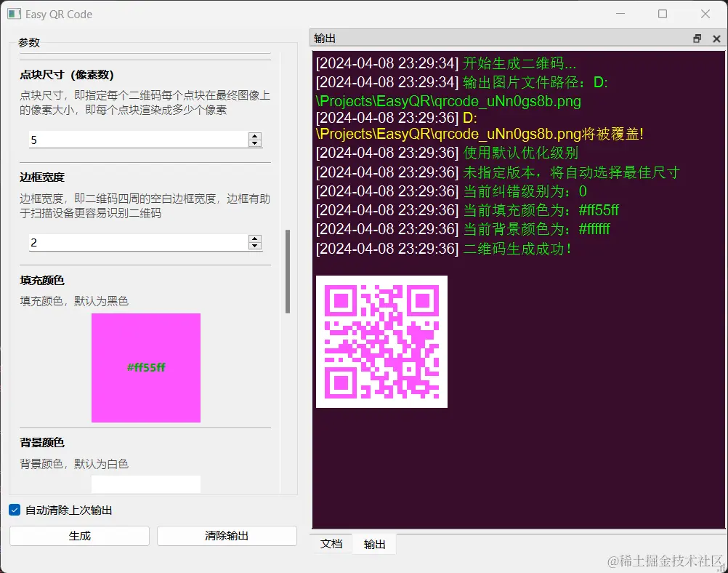Focus the 边框宽度 input showing 2
This screenshot has width=728, height=573.
[x=138, y=243]
